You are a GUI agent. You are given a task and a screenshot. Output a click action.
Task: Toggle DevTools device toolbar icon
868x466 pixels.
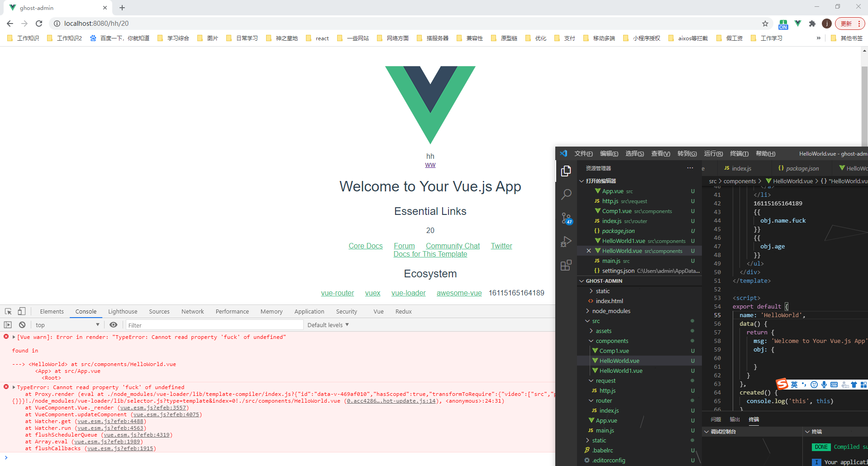pos(21,311)
